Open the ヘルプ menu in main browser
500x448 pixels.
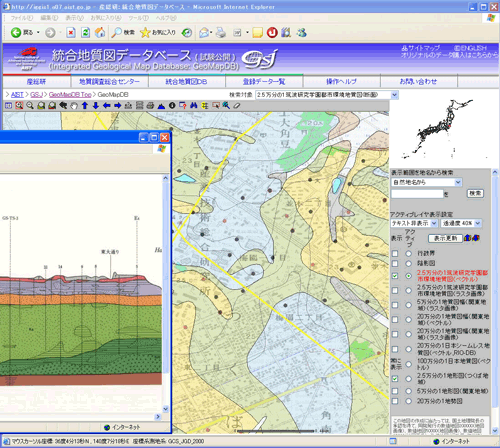[x=166, y=18]
